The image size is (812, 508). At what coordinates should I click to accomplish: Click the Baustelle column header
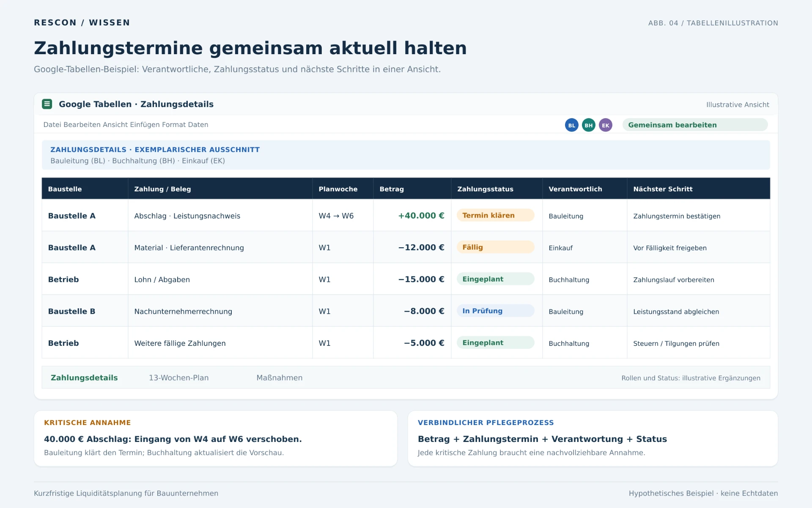(x=85, y=189)
